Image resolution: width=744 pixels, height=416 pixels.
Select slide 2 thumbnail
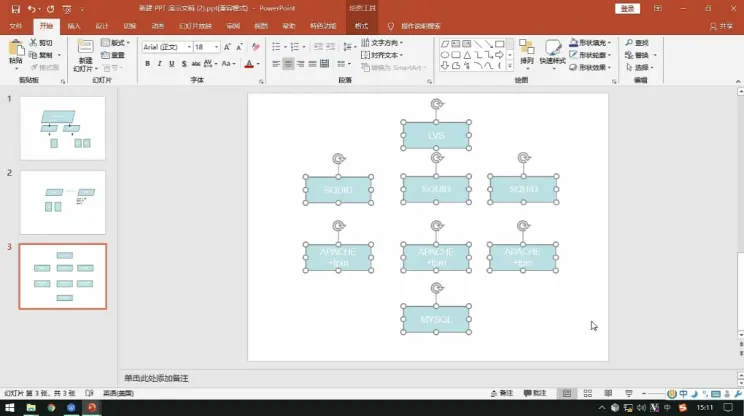[x=63, y=203]
